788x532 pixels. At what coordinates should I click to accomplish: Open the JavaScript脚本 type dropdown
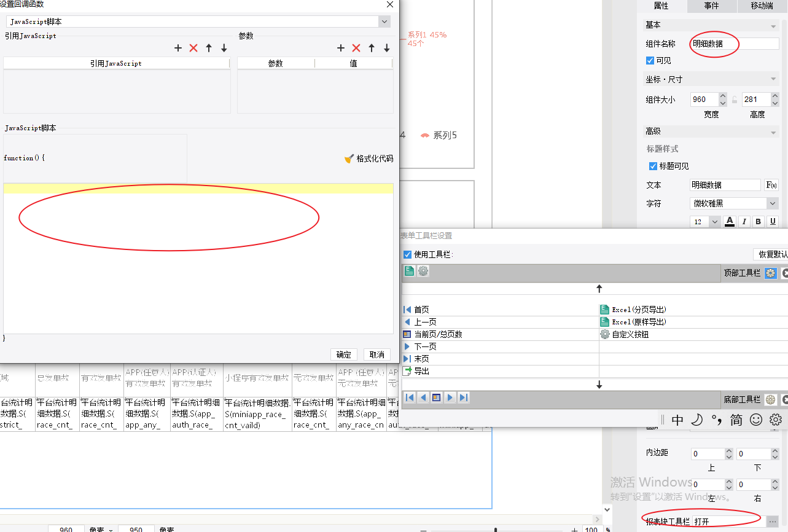click(x=384, y=22)
